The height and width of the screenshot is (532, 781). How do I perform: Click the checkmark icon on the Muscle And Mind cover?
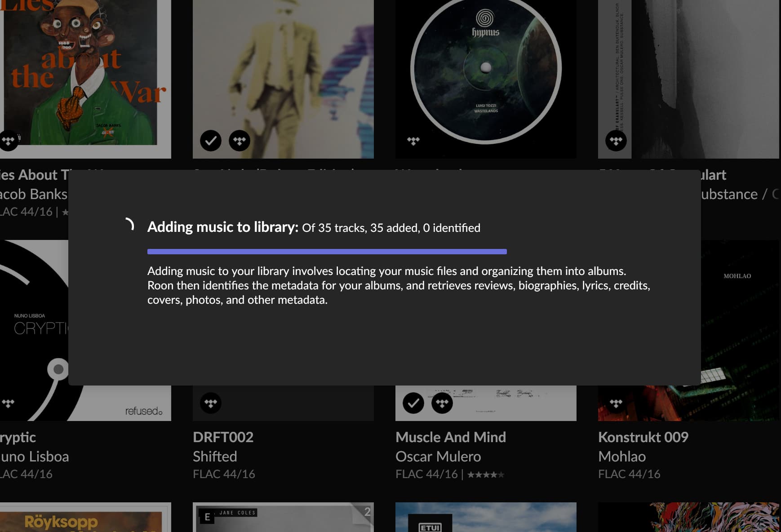pyautogui.click(x=413, y=403)
